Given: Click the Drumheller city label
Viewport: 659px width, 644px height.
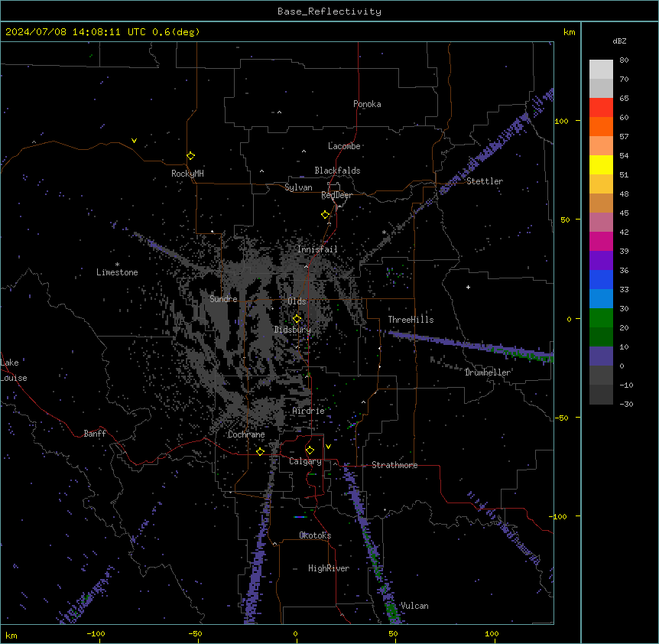Looking at the screenshot, I should (488, 372).
